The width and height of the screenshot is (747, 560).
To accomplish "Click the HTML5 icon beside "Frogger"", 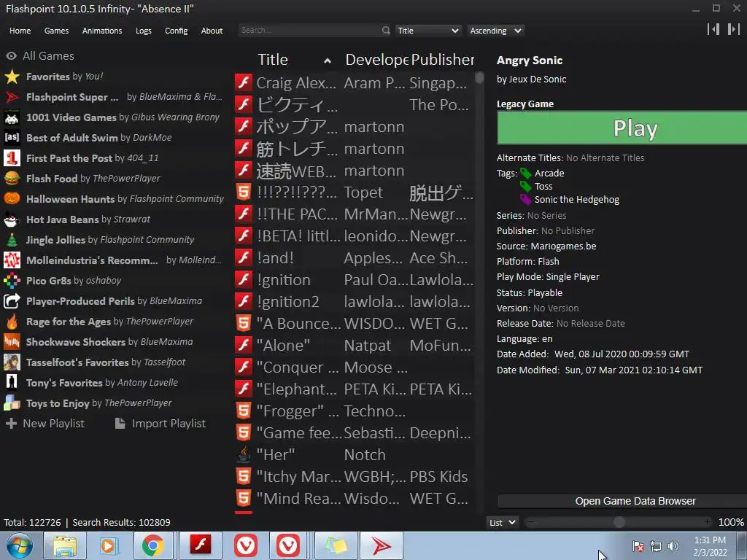I will [244, 411].
